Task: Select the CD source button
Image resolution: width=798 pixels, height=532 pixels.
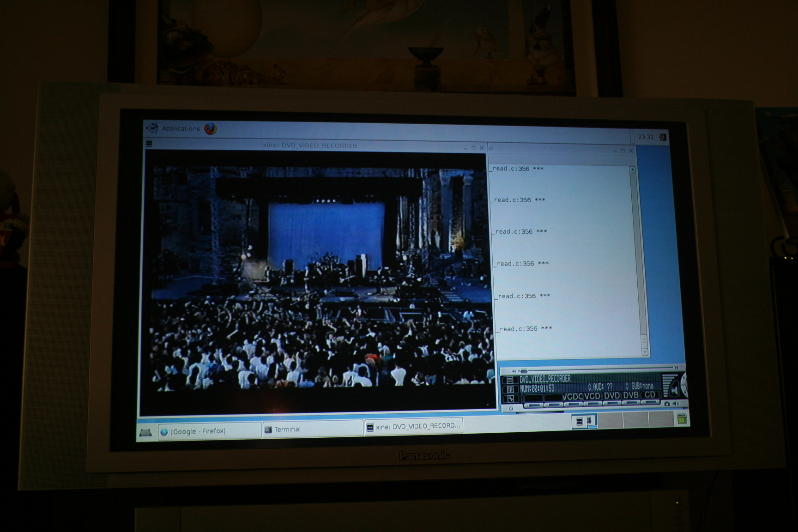Action: (650, 395)
